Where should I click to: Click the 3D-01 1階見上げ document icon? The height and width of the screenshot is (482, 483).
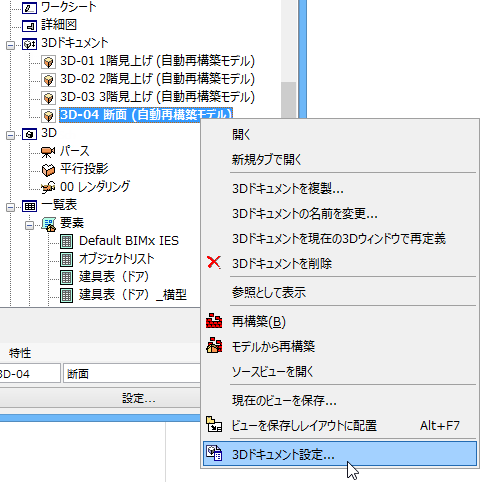tap(49, 62)
